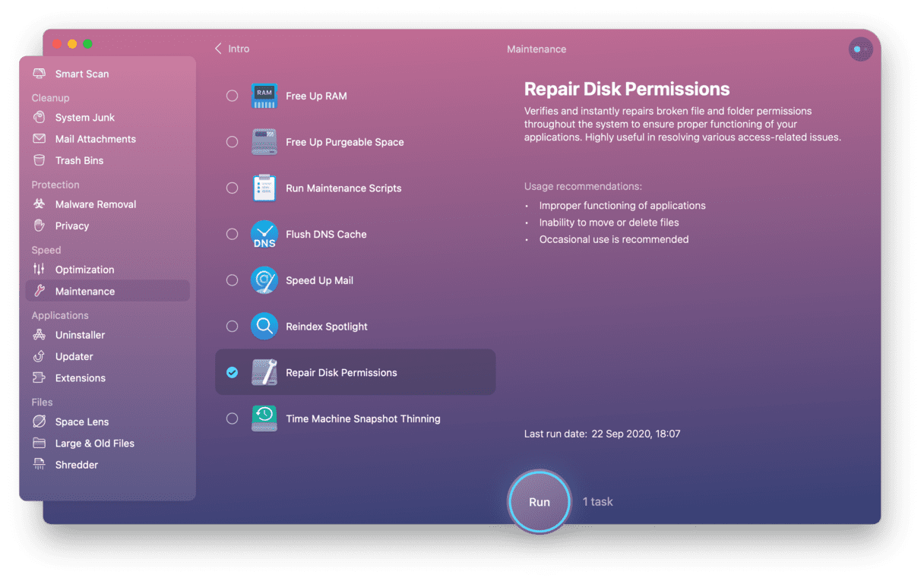Click the Run Maintenance Scripts task label
Viewport: 924px width, 581px height.
click(343, 188)
